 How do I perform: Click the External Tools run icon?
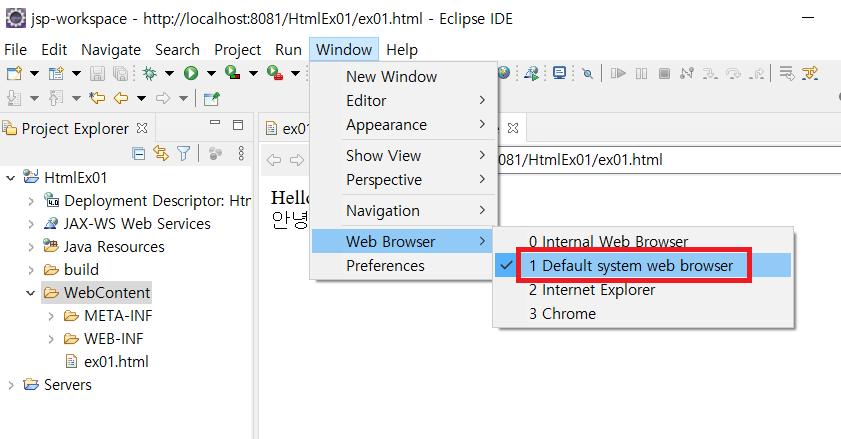coord(275,73)
